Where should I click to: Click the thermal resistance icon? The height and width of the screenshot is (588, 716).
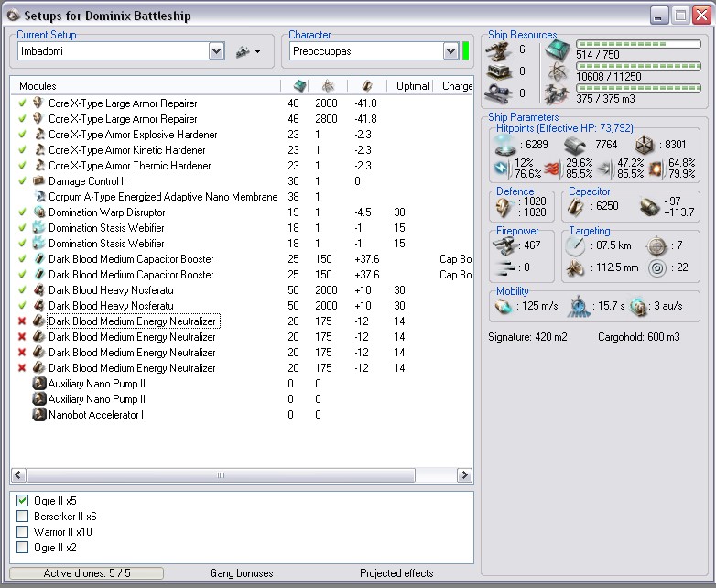click(552, 169)
